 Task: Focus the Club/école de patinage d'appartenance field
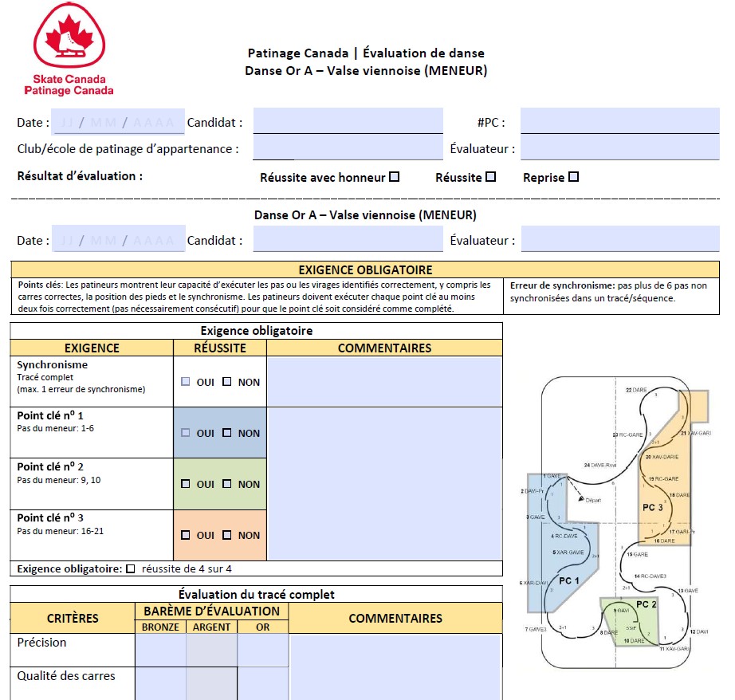click(348, 147)
